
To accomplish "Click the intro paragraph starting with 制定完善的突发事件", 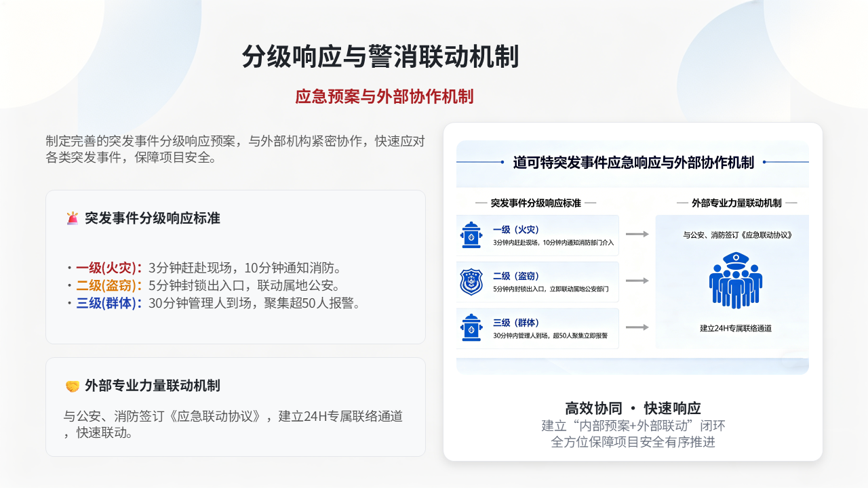I will click(236, 150).
